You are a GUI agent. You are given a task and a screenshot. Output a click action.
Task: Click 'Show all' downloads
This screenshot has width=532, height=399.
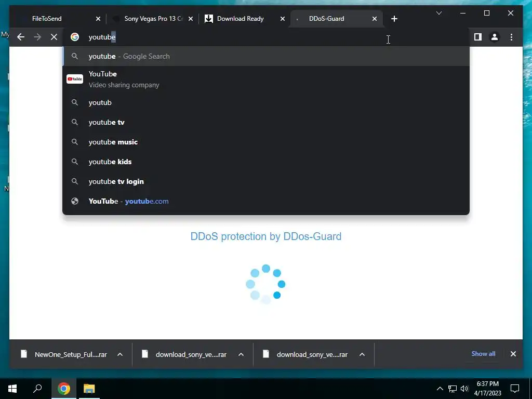click(x=483, y=354)
